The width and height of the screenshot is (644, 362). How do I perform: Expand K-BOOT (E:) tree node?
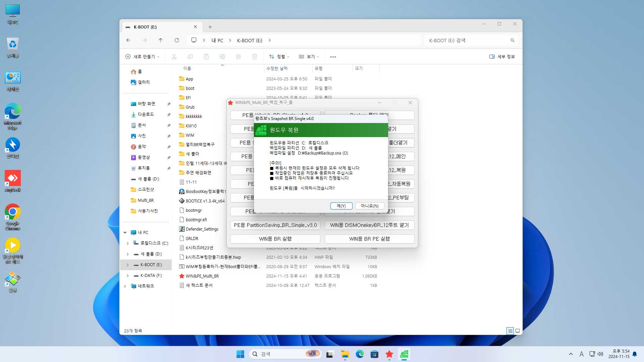[127, 264]
